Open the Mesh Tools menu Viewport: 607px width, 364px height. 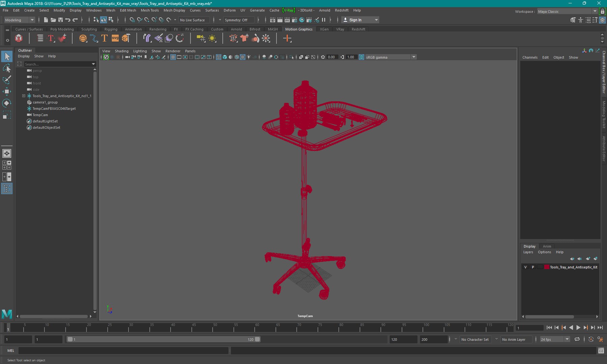150,10
